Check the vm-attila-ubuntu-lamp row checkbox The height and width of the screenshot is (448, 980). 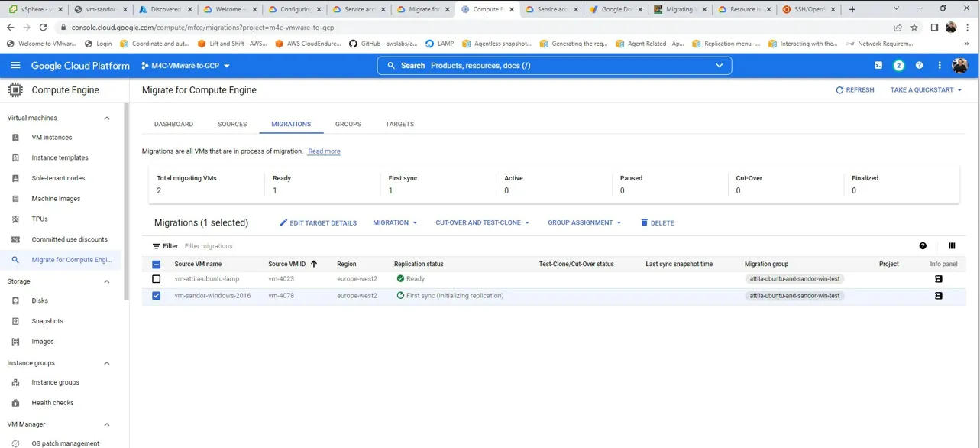pos(157,279)
